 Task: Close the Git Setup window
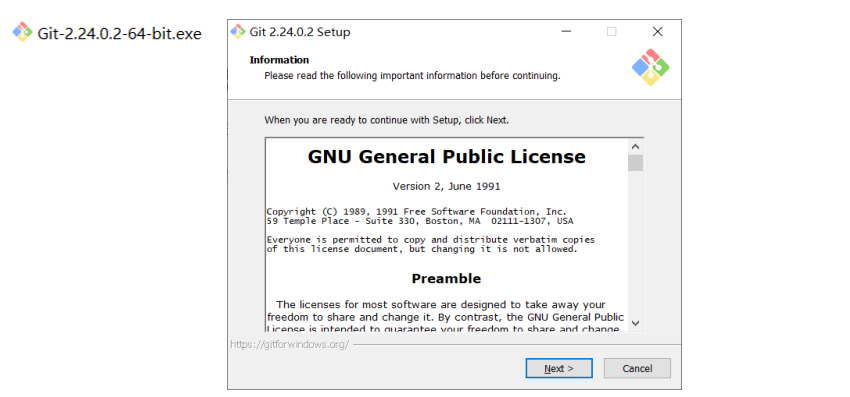coord(658,31)
